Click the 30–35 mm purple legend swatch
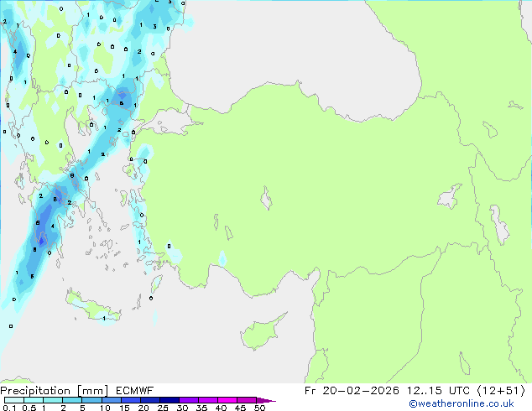532x411 pixels. point(189,400)
